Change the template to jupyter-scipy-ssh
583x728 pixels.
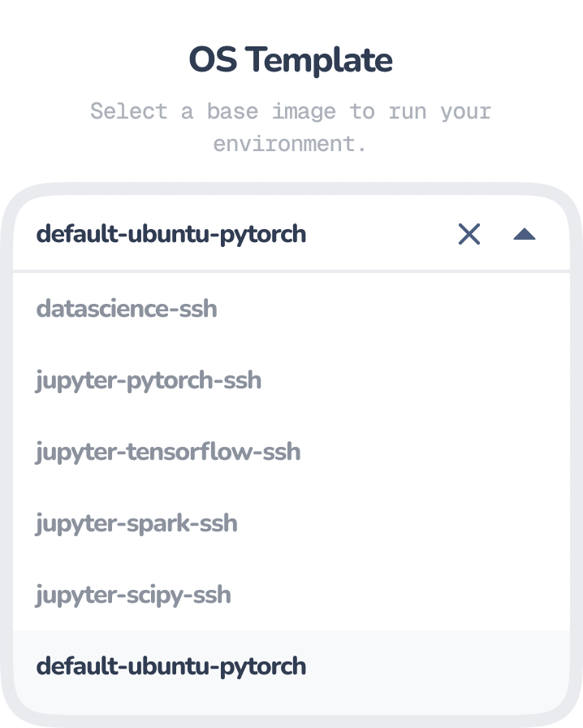click(133, 595)
